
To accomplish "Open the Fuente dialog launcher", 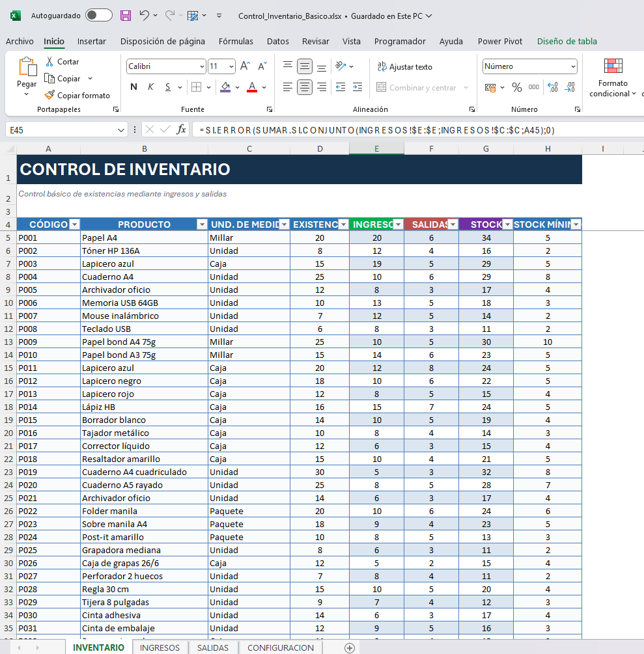I will click(x=270, y=109).
